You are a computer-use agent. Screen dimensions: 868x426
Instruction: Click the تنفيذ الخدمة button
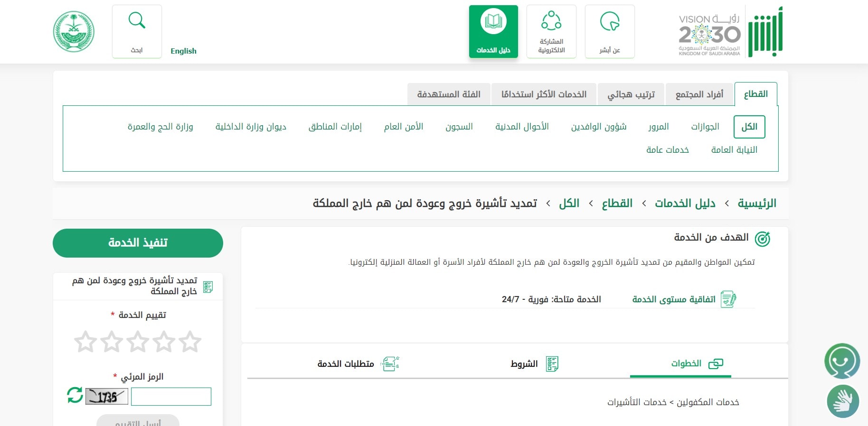pos(138,243)
